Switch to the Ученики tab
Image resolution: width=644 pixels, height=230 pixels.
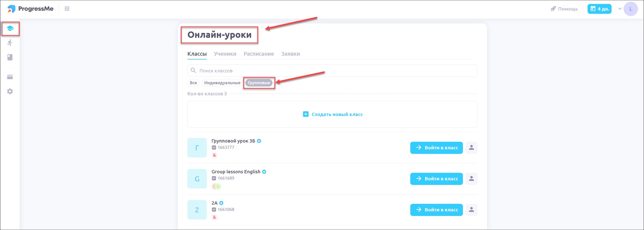(225, 54)
